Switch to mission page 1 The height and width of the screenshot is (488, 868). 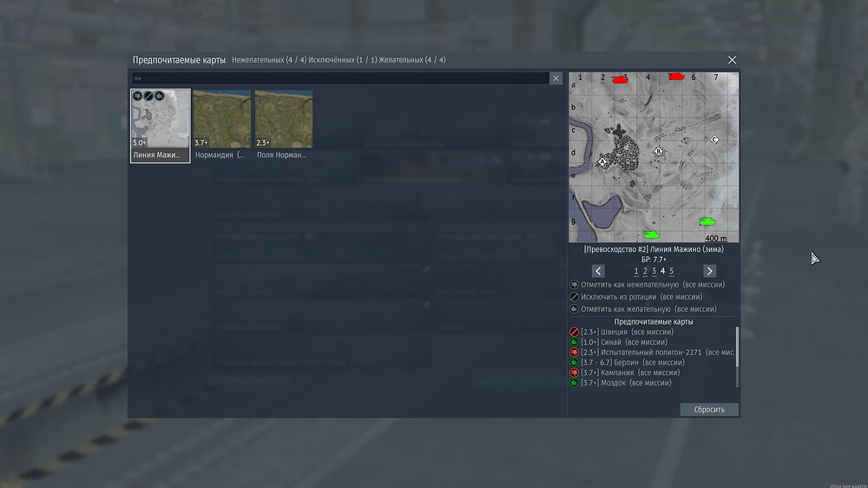point(636,271)
